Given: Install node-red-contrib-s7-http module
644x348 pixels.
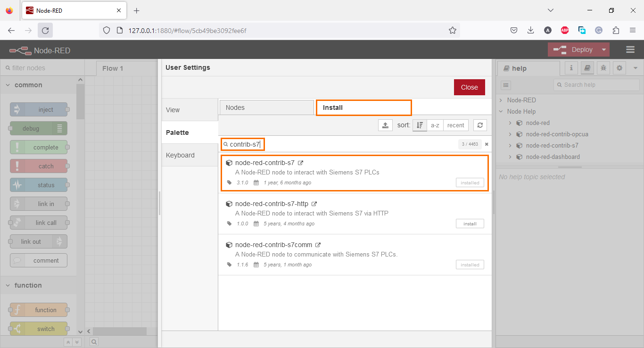Looking at the screenshot, I should click(x=470, y=224).
